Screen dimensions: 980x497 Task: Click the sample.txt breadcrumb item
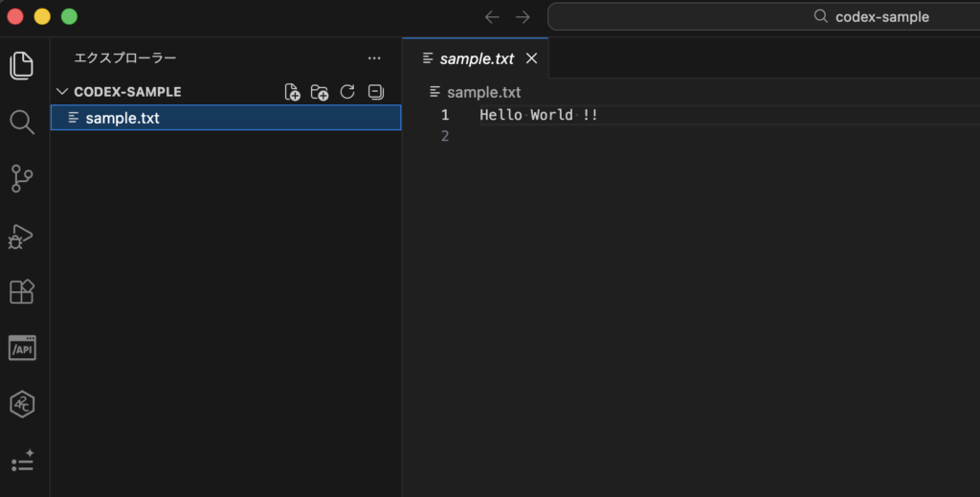pyautogui.click(x=483, y=92)
